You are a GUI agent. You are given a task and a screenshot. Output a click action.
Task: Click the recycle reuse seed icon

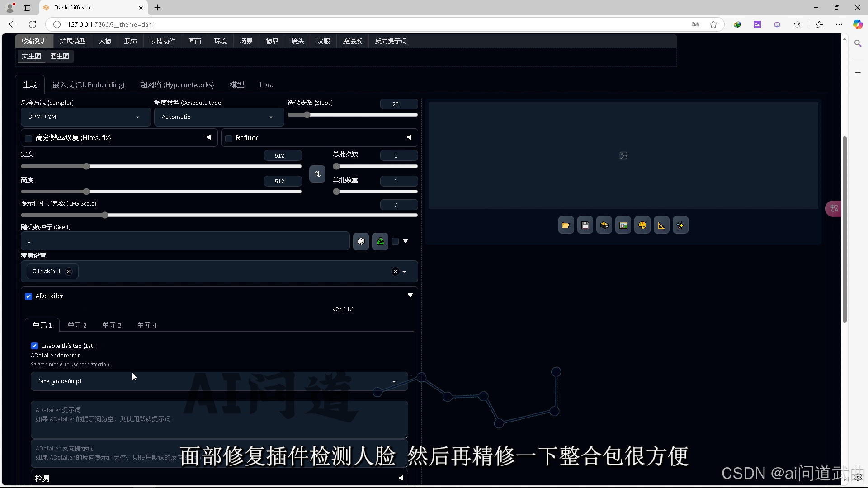380,241
